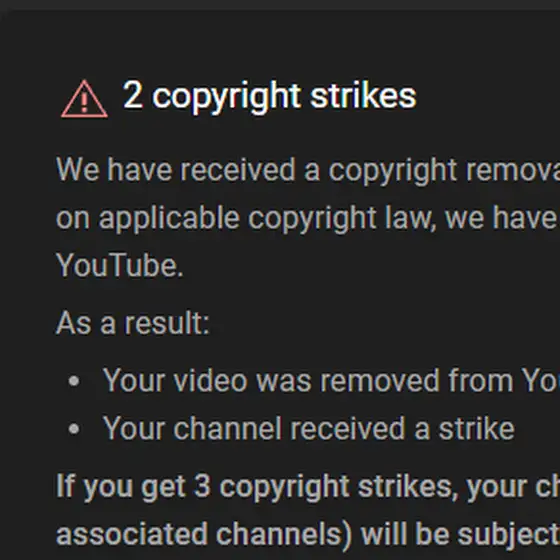Click the bullet dot before "Your video was removed"
This screenshot has height=560, width=560.
click(74, 381)
